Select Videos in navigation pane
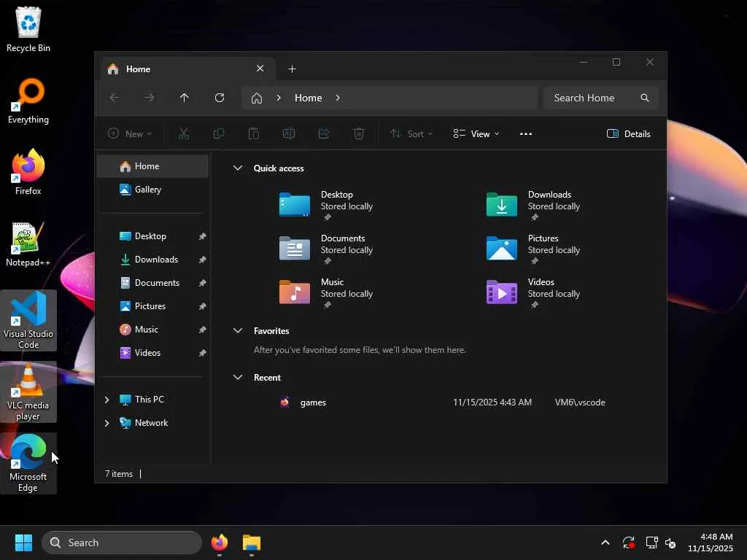This screenshot has width=747, height=560. [x=153, y=353]
